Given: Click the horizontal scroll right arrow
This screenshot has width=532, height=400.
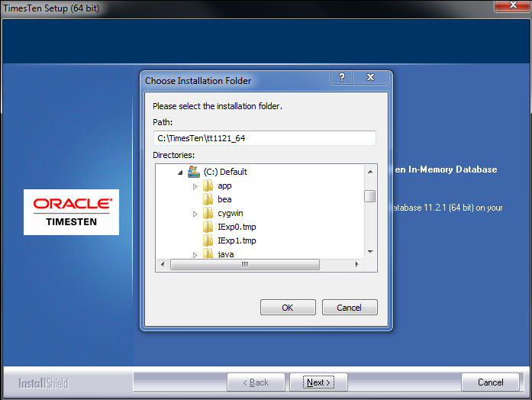Looking at the screenshot, I should (356, 264).
